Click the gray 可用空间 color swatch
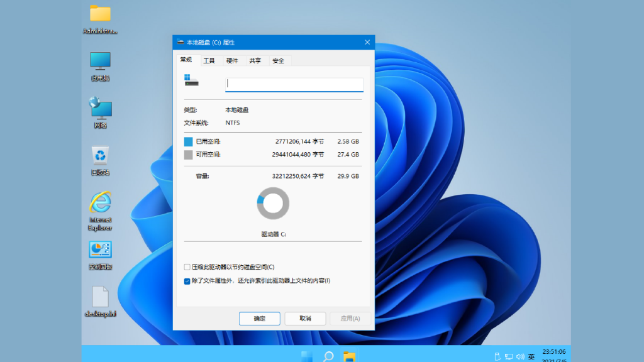 188,155
